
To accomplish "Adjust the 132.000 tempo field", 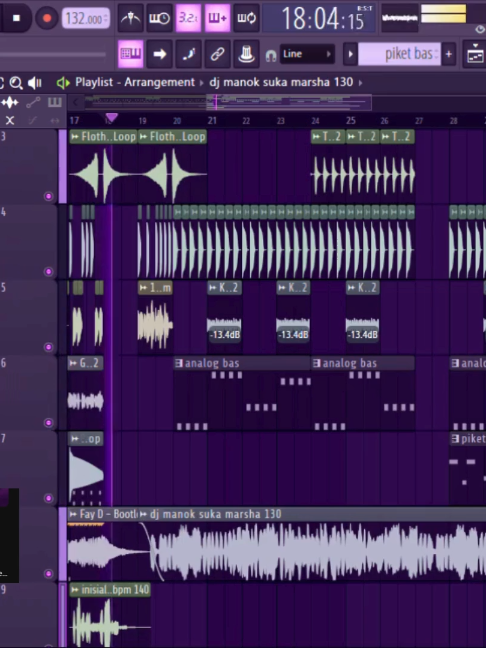I will tap(86, 19).
